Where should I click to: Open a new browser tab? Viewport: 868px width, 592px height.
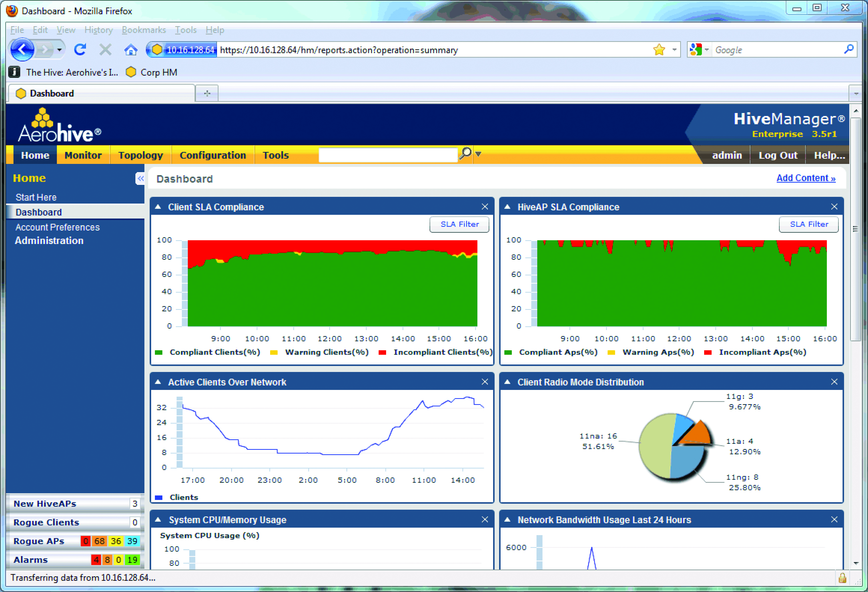click(207, 93)
